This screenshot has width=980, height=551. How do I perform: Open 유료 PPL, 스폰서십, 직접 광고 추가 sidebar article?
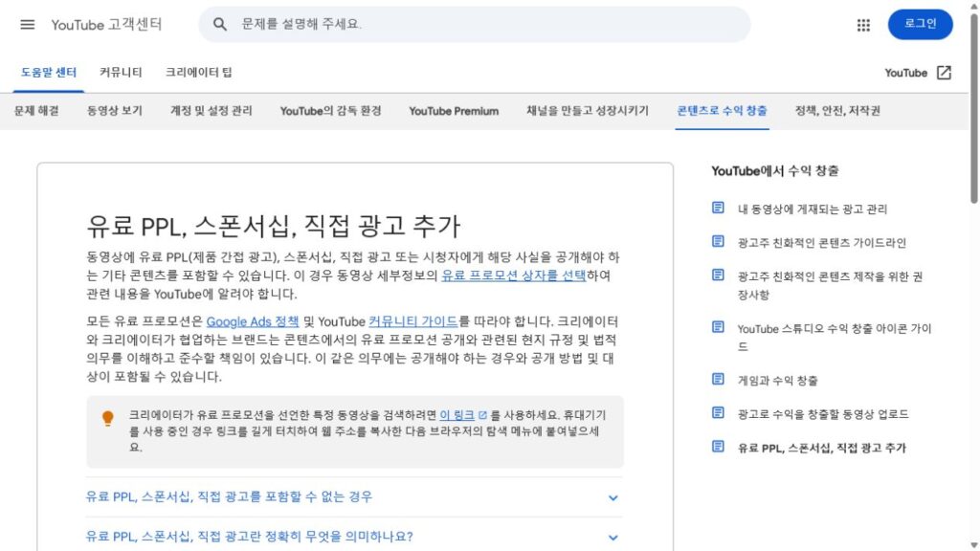tap(821, 448)
